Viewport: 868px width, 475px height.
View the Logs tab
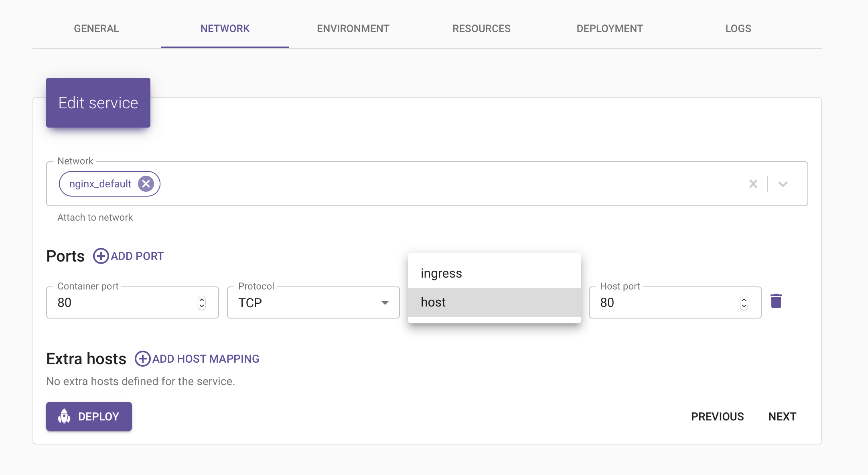738,28
